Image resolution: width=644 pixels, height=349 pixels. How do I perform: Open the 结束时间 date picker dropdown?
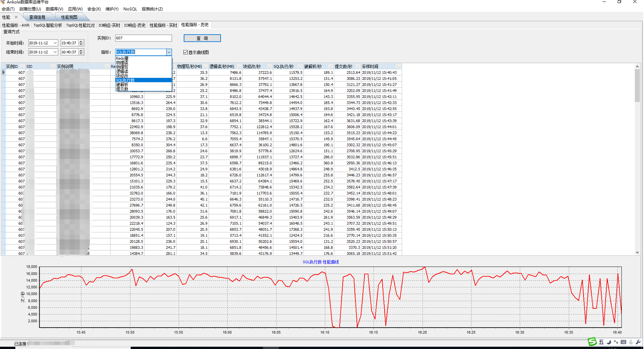[x=55, y=52]
